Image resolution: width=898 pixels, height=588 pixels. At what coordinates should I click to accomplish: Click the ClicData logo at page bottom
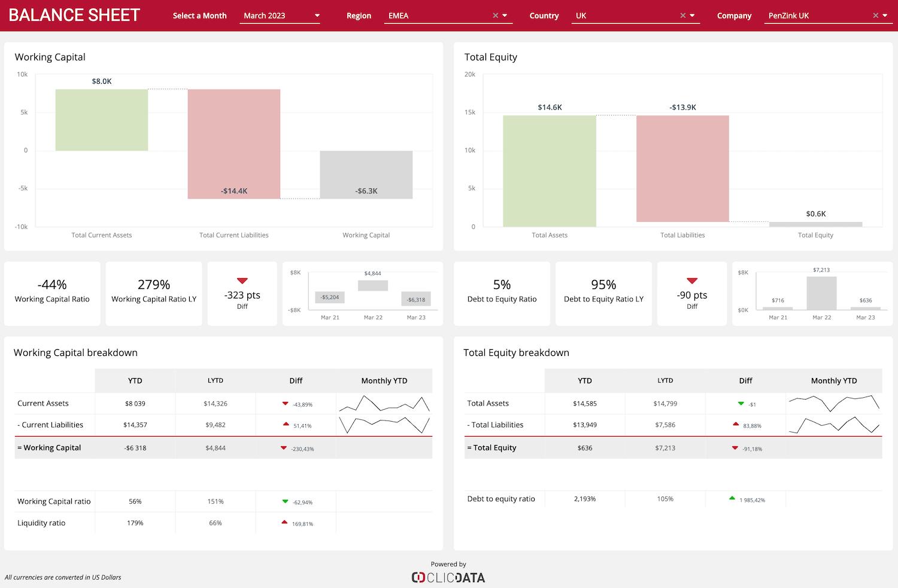coord(448,577)
